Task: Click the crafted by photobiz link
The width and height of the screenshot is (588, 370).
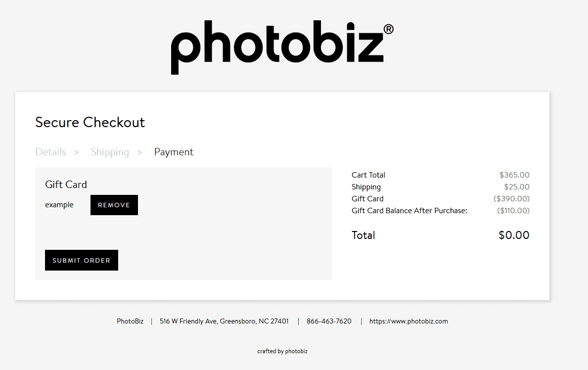Action: coord(282,351)
